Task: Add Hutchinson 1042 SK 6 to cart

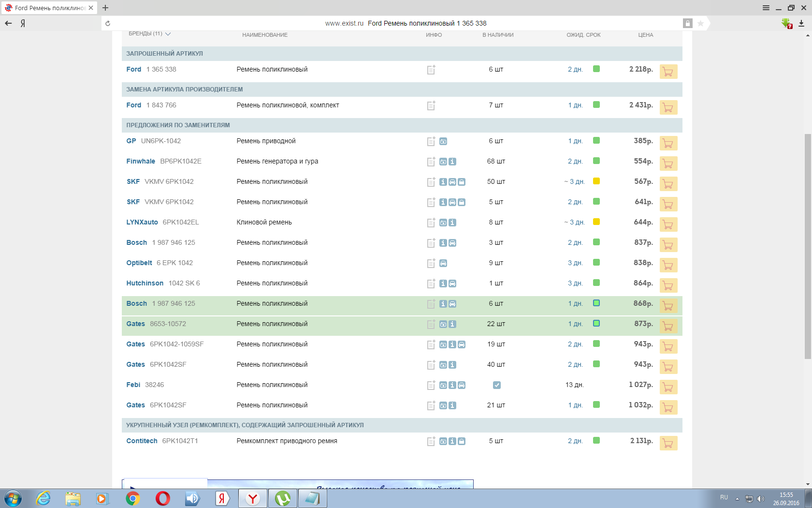Action: pyautogui.click(x=668, y=285)
